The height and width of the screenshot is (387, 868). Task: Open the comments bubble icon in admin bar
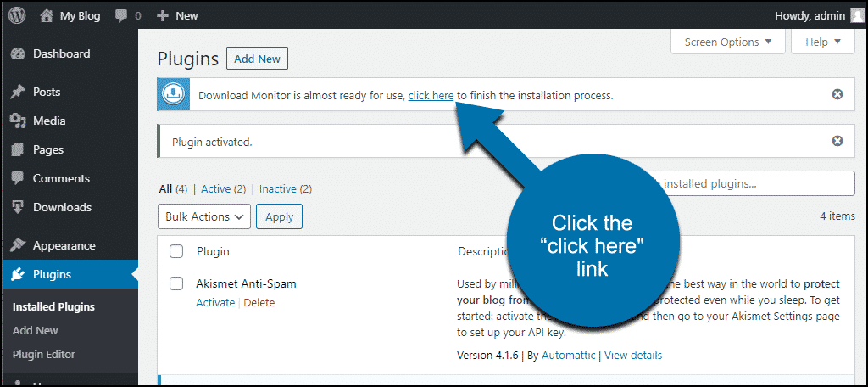(121, 16)
